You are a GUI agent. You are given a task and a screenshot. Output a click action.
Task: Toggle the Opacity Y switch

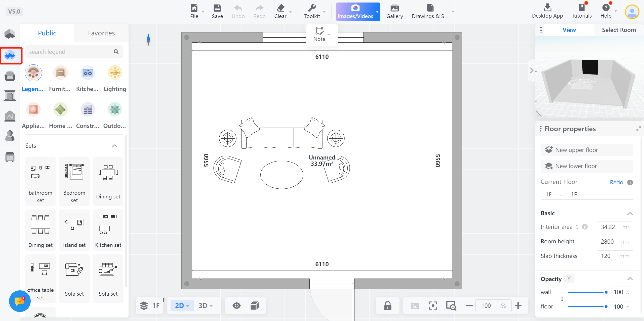click(x=569, y=279)
